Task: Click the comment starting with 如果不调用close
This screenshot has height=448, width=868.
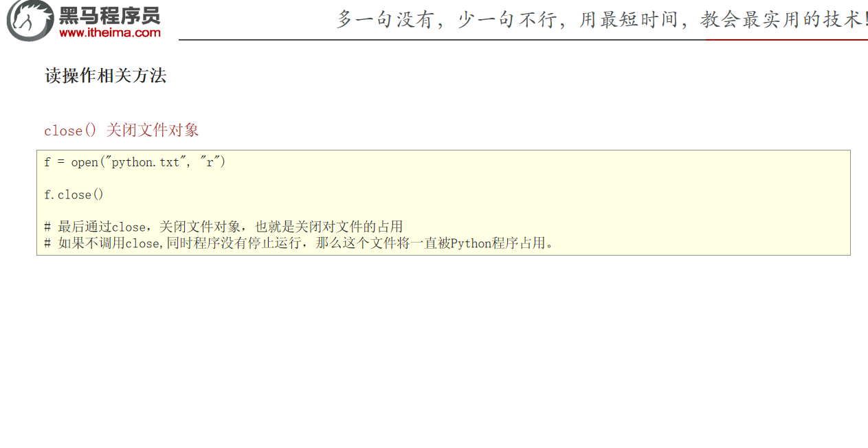Action: pyautogui.click(x=299, y=243)
